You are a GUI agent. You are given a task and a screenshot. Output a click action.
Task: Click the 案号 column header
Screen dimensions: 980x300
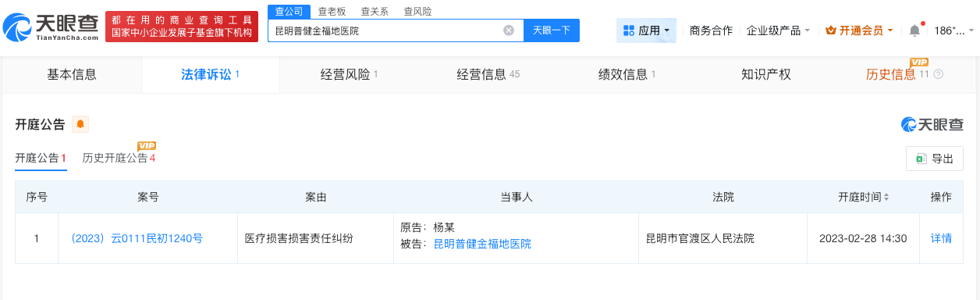point(148,197)
